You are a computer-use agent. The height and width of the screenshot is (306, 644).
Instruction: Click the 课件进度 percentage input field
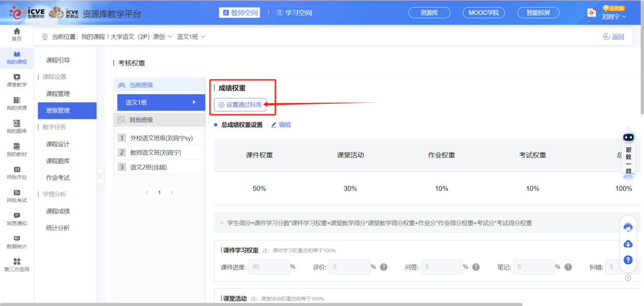click(268, 266)
